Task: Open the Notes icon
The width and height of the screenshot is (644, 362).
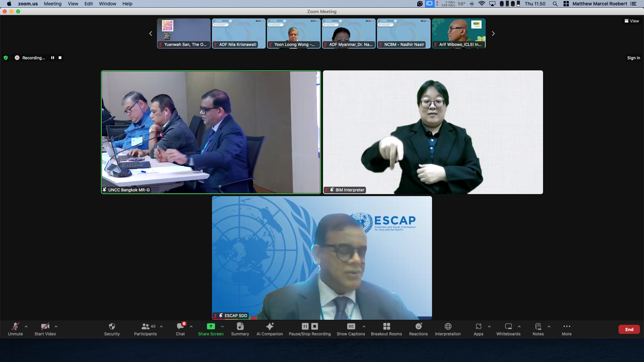Action: click(x=538, y=326)
